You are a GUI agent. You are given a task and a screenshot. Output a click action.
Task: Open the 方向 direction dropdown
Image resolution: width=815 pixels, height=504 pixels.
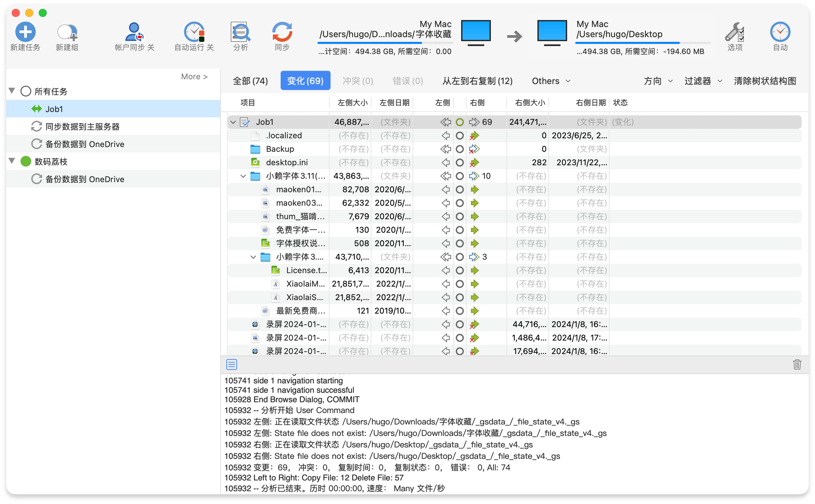coord(658,81)
